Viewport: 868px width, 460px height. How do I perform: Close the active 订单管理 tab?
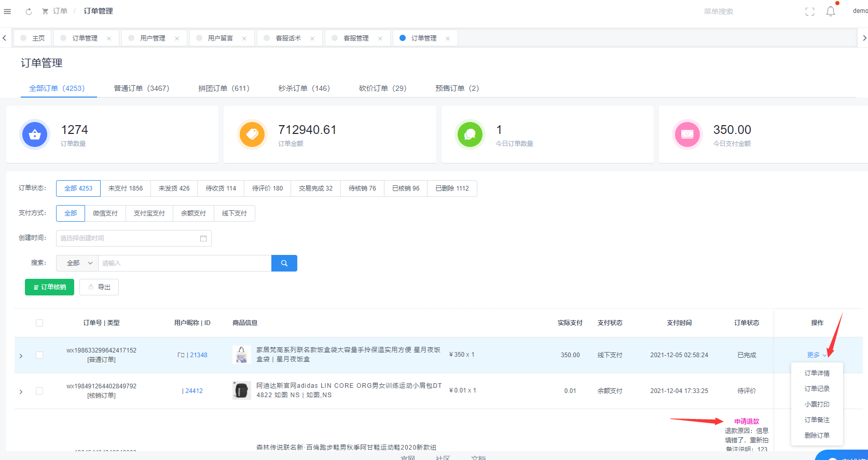point(448,38)
